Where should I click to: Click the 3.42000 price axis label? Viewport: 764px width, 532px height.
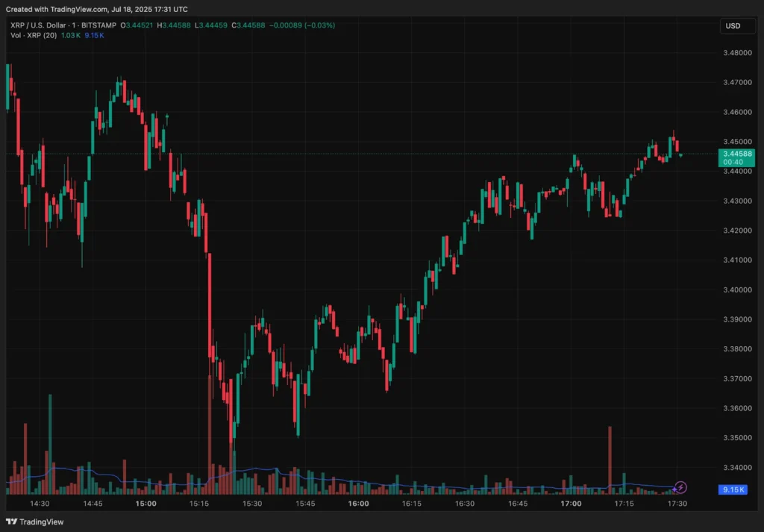(737, 231)
